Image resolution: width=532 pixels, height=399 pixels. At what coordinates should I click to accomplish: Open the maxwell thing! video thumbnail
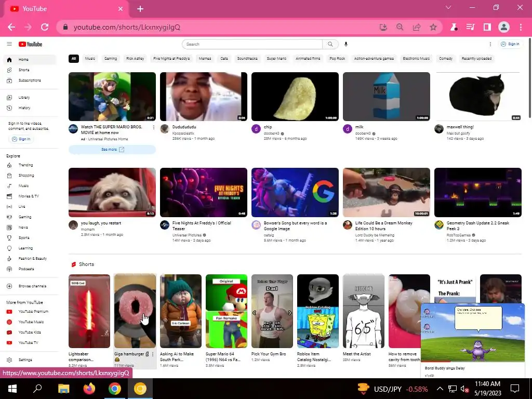[x=478, y=96]
